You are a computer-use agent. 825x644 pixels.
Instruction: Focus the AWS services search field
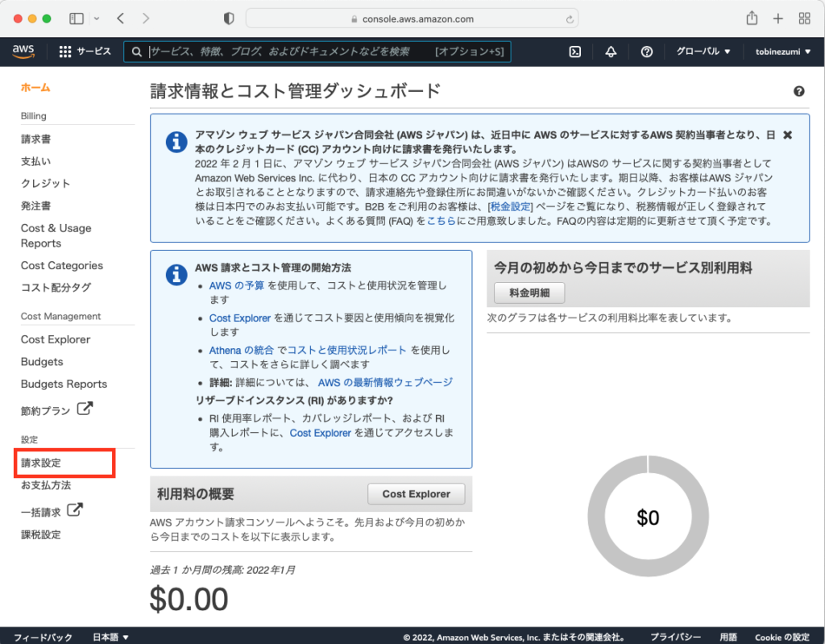[317, 52]
